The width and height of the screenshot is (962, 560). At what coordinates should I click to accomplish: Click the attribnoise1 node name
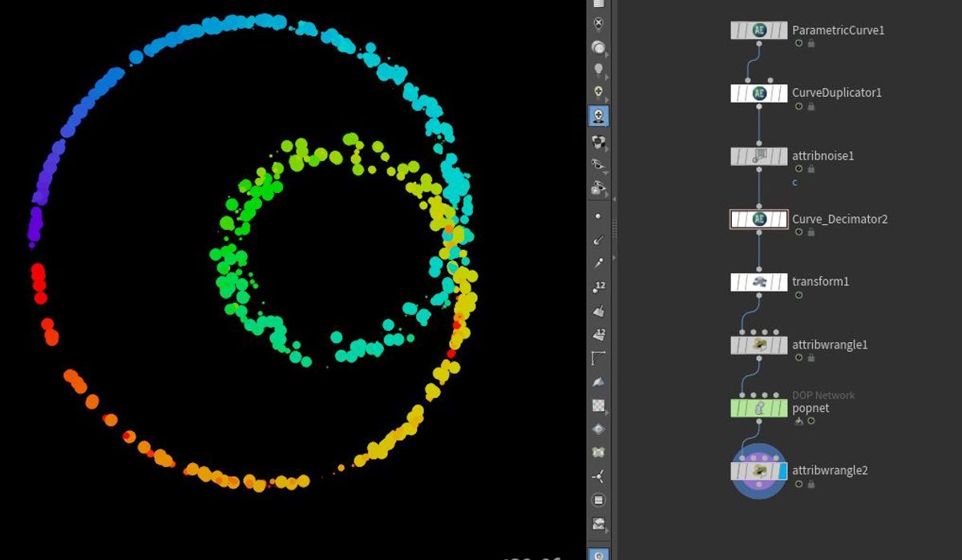click(x=823, y=156)
